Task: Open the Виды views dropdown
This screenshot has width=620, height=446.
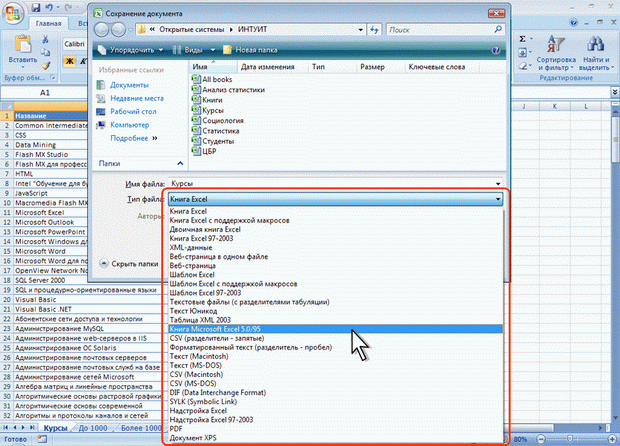Action: [194, 50]
